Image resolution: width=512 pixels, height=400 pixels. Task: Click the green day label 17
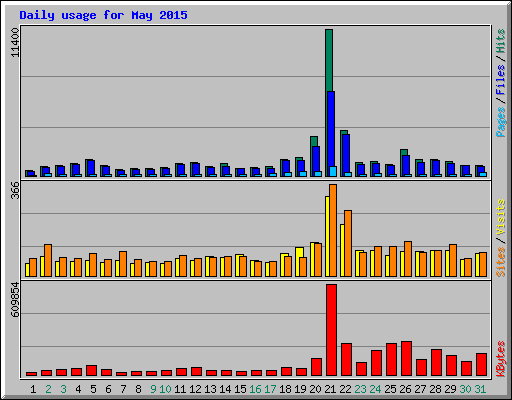[x=270, y=389]
